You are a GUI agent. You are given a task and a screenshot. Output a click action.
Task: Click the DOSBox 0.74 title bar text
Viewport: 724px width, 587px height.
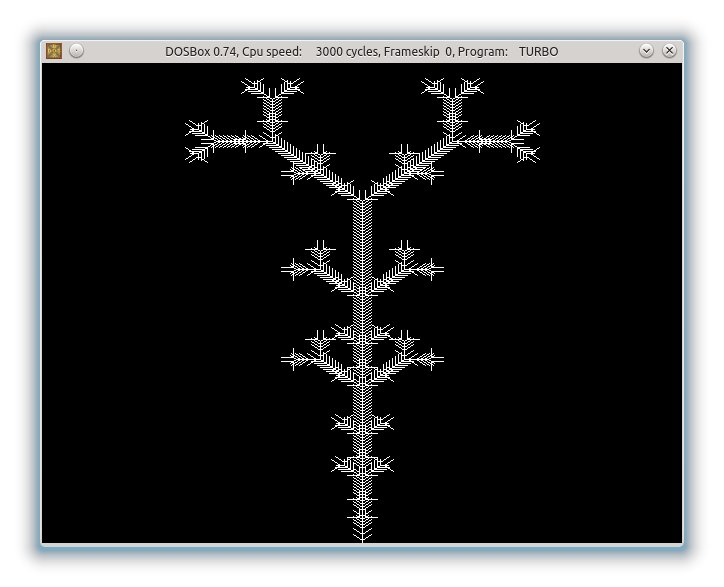point(362,51)
